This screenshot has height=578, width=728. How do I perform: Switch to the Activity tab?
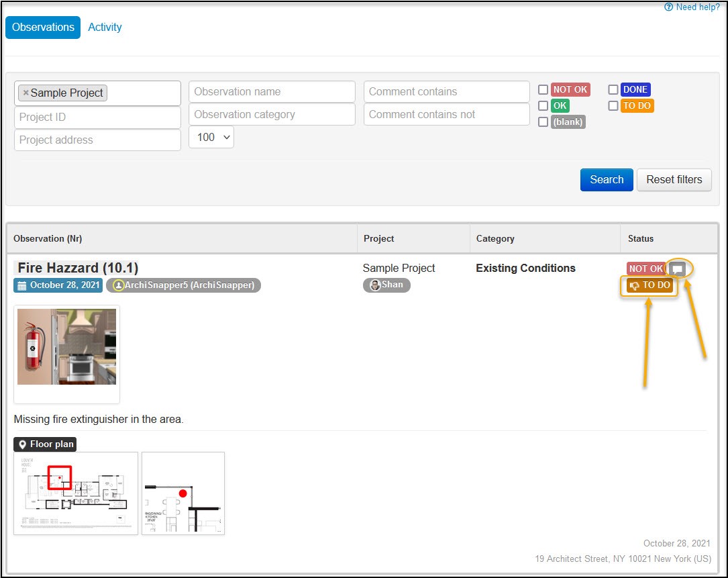click(x=105, y=27)
